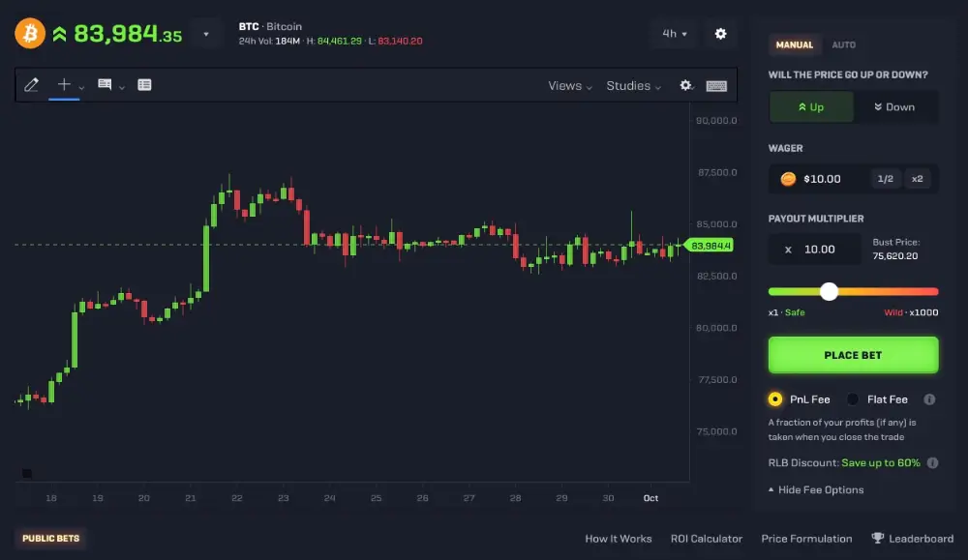Click the 24h high value 84,461.29

pyautogui.click(x=340, y=42)
